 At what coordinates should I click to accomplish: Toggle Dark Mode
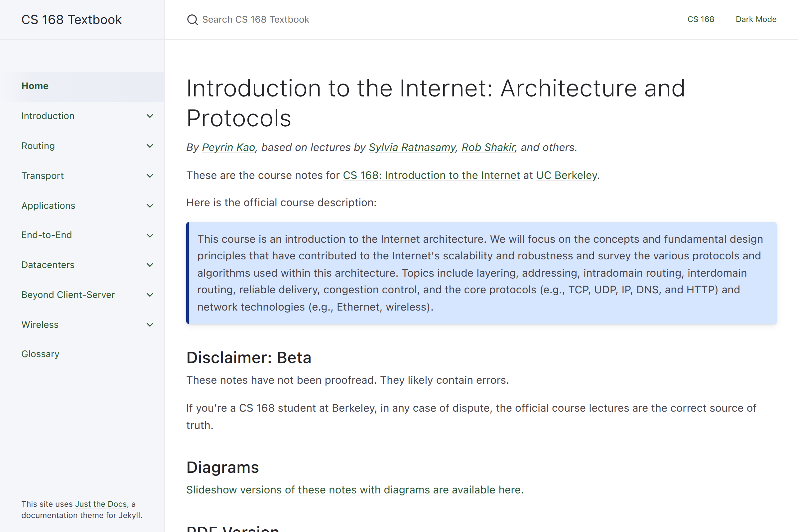(756, 19)
